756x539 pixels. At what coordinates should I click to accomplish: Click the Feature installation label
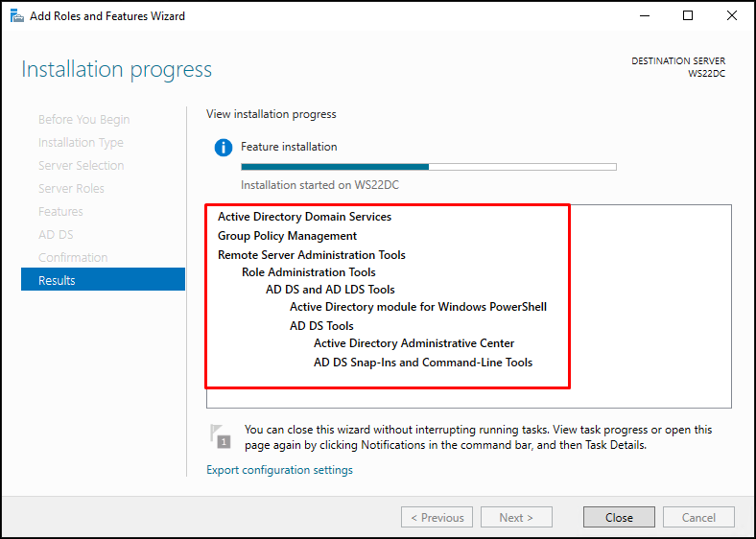(289, 147)
